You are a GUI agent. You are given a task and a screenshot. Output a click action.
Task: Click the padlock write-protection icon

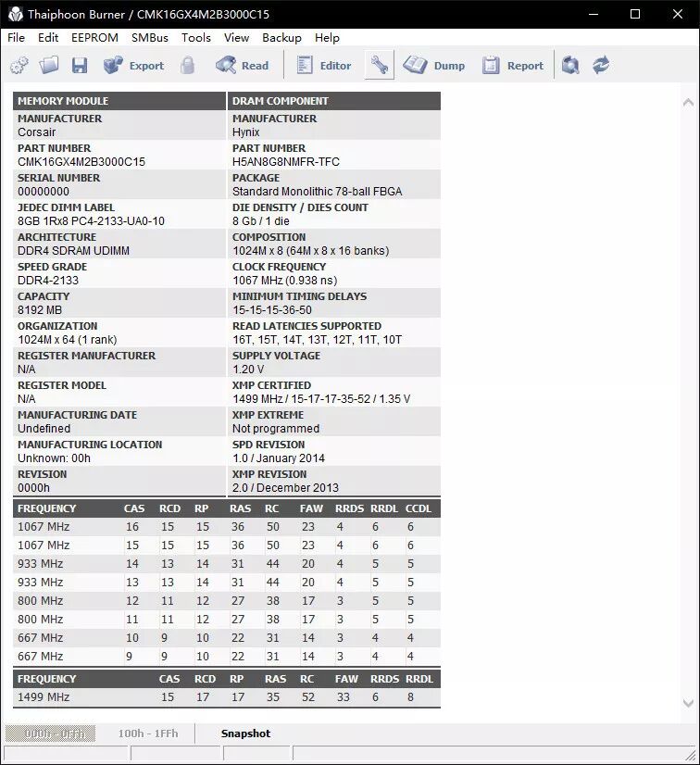click(x=187, y=66)
